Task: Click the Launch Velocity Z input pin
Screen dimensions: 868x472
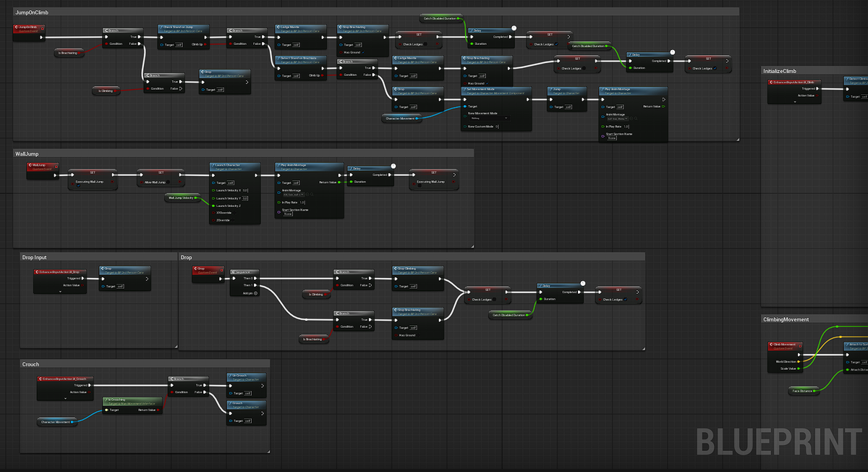Action: click(213, 205)
